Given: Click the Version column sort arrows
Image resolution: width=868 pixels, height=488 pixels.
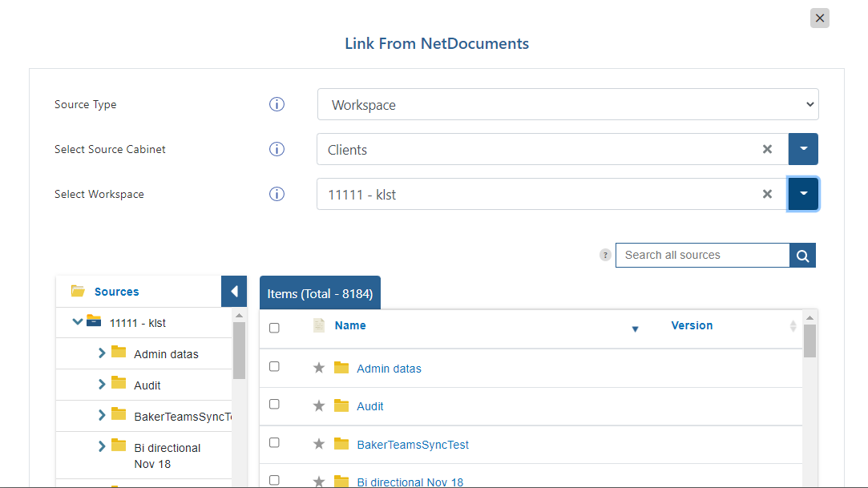Looking at the screenshot, I should coord(793,326).
